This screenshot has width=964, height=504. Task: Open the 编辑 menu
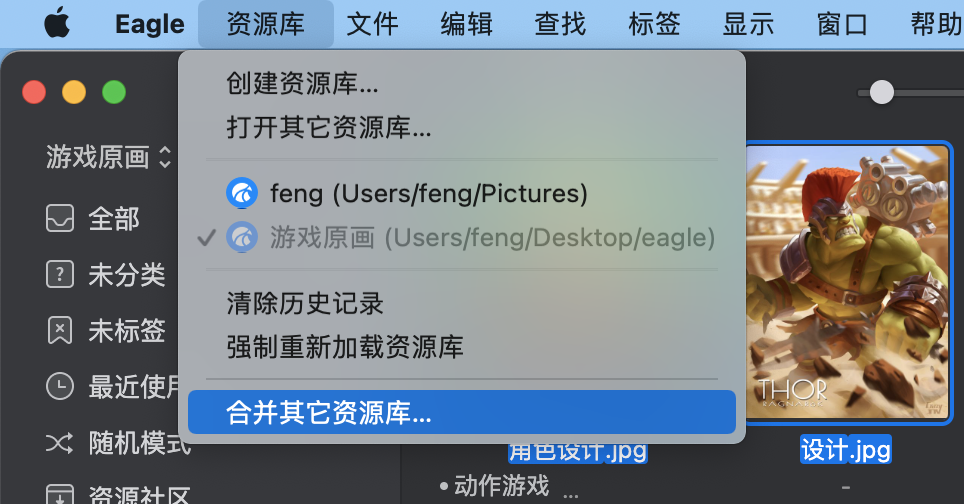[466, 24]
